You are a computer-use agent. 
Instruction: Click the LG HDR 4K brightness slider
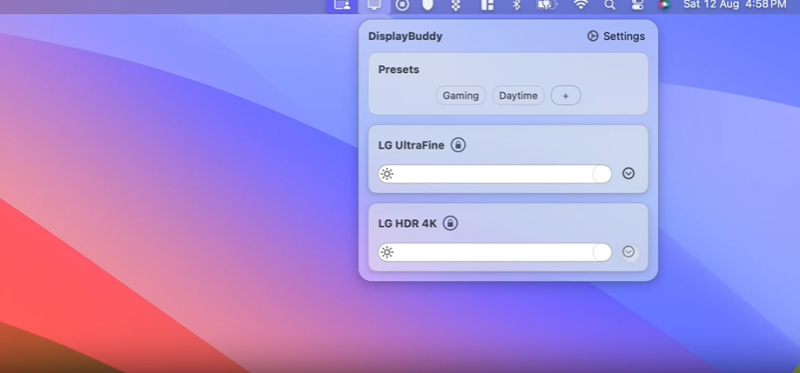click(x=495, y=252)
